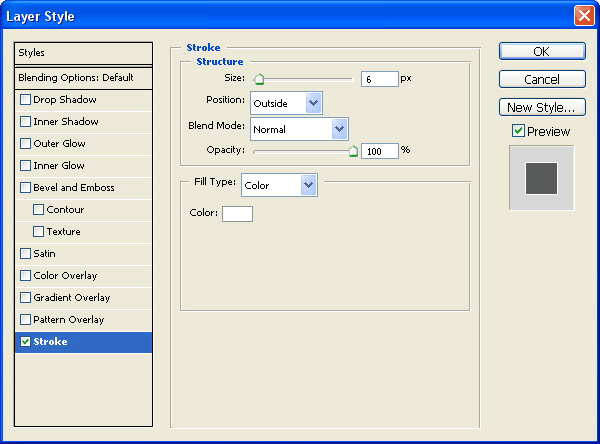The height and width of the screenshot is (444, 600).
Task: Open the stroke Color swatch
Action: coord(237,214)
